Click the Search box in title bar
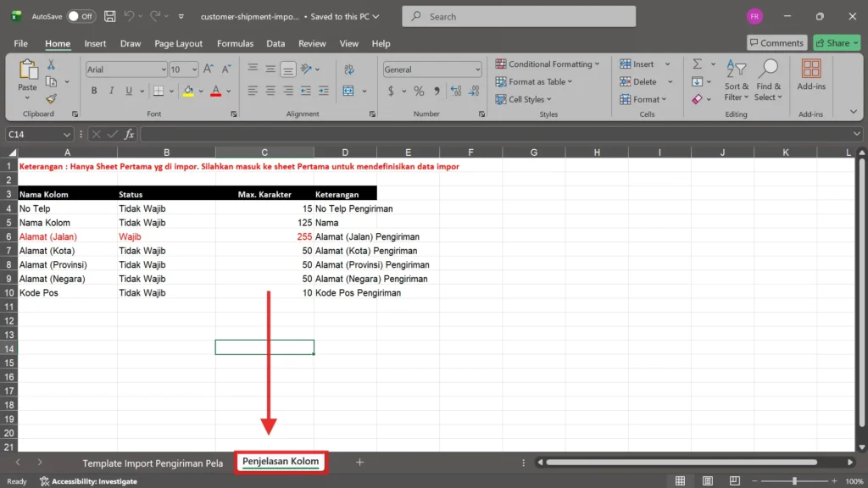Viewport: 868px width, 488px height. click(x=519, y=17)
